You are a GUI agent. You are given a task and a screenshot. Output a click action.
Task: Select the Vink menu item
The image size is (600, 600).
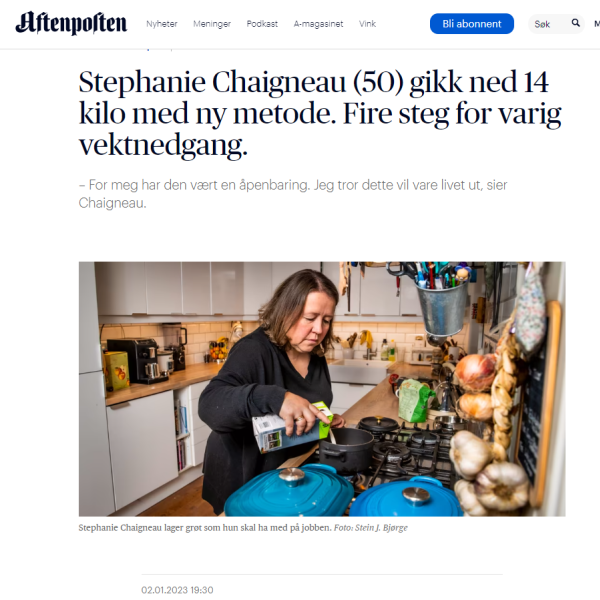[x=367, y=24]
